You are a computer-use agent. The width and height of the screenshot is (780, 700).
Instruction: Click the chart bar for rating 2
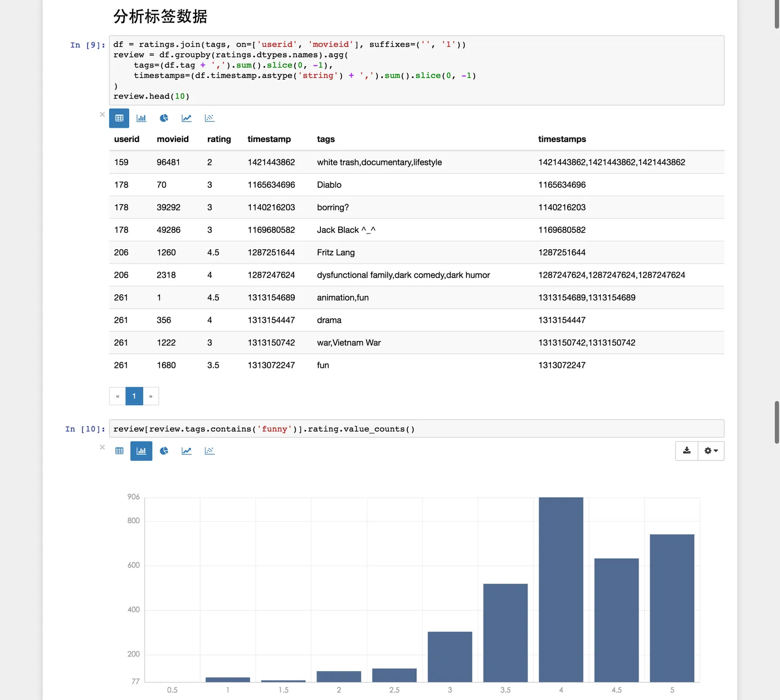tap(339, 677)
